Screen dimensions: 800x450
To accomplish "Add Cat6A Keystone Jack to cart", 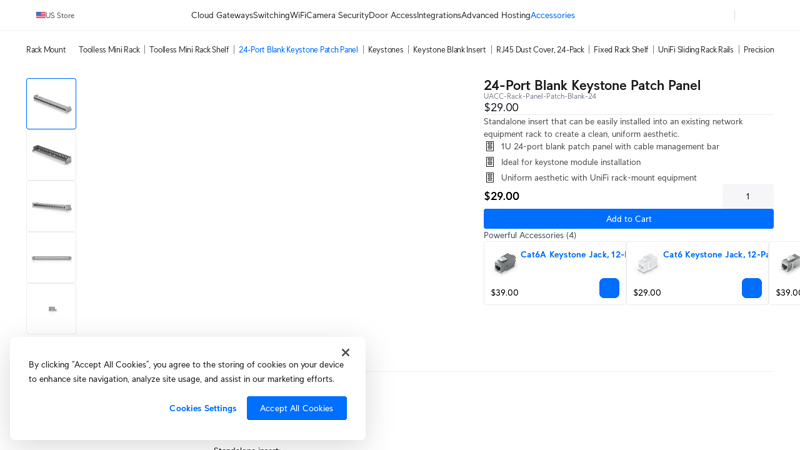I will (x=609, y=288).
